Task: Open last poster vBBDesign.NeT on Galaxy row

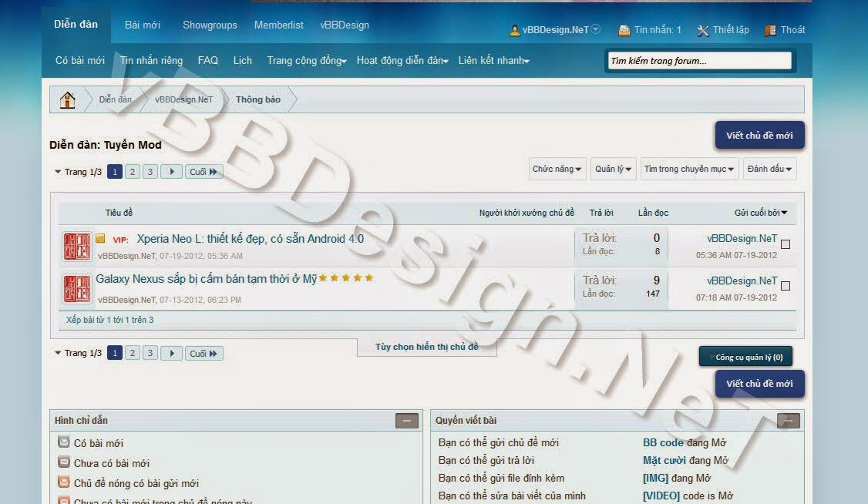Action: [x=742, y=281]
